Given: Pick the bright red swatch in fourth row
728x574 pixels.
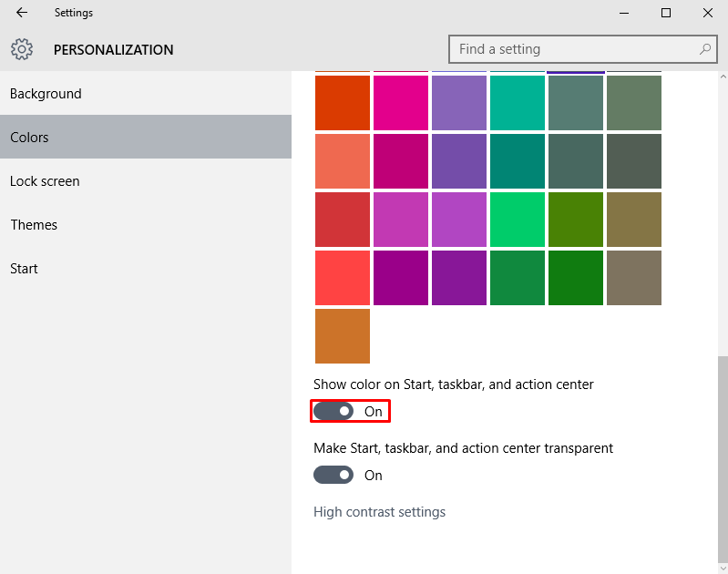Looking at the screenshot, I should point(343,278).
